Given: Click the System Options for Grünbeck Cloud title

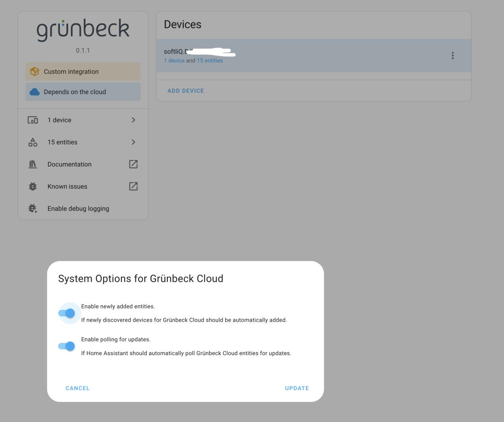Looking at the screenshot, I should click(141, 278).
